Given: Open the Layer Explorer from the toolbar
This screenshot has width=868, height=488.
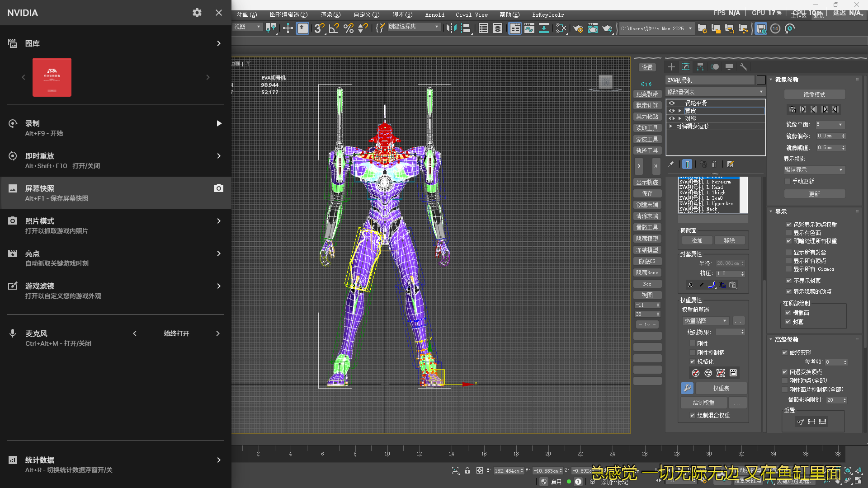Looking at the screenshot, I should tap(498, 28).
